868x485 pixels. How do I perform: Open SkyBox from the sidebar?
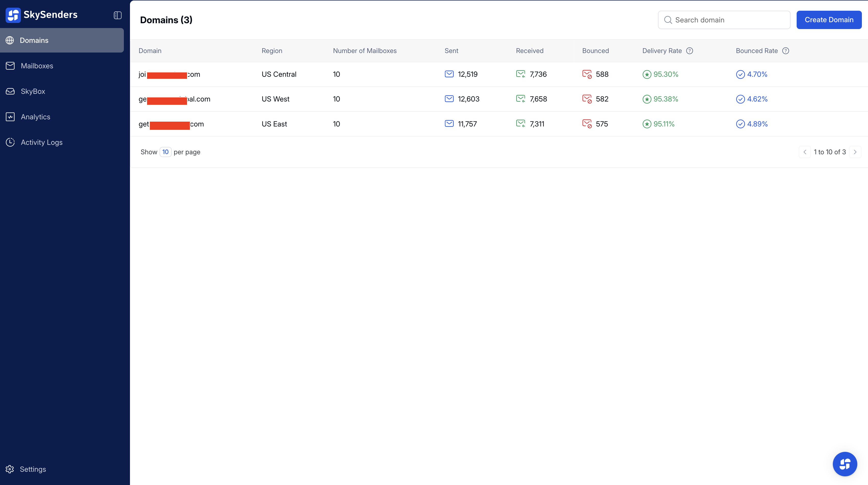(x=33, y=91)
